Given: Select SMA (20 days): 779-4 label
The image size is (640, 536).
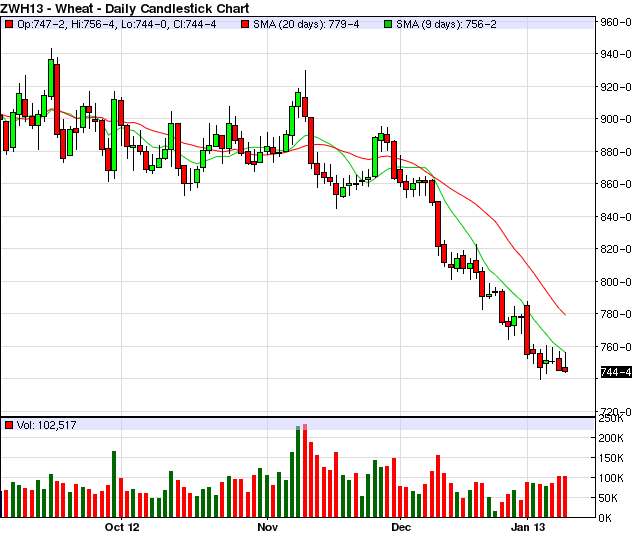Looking at the screenshot, I should click(x=306, y=24).
